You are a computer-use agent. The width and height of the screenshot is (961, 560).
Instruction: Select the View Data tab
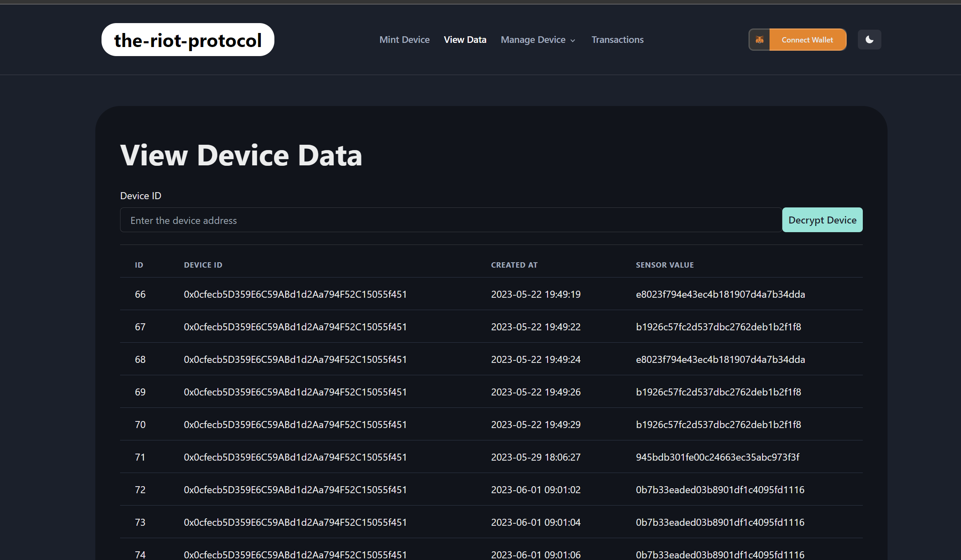point(465,40)
